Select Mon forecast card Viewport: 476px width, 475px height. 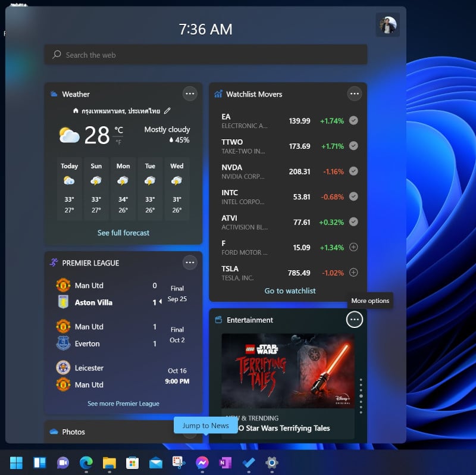(x=123, y=188)
